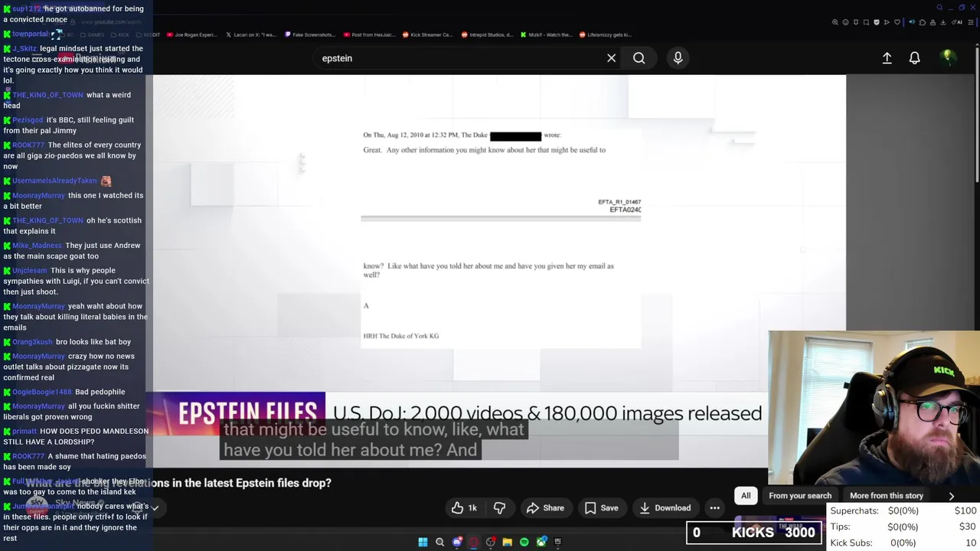Open Windows taskbar search
This screenshot has width=980, height=551.
(439, 542)
